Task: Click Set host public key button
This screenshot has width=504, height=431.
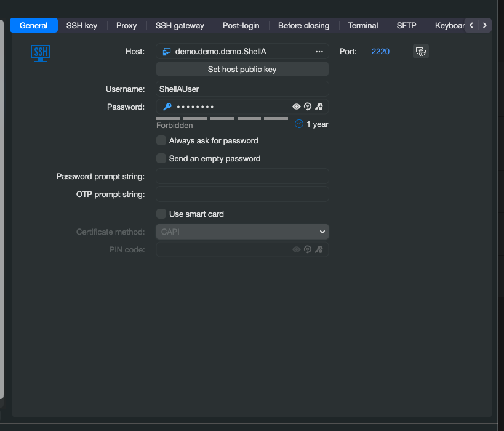Action: tap(242, 69)
